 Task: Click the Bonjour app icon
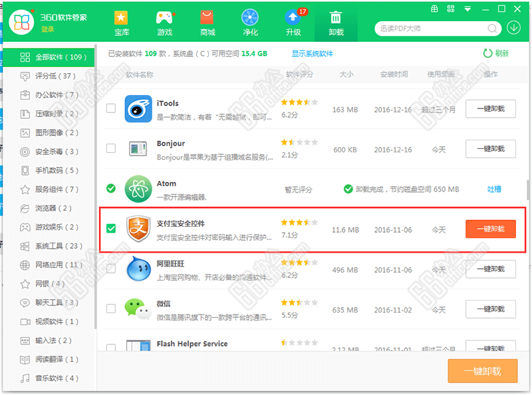pyautogui.click(x=138, y=149)
